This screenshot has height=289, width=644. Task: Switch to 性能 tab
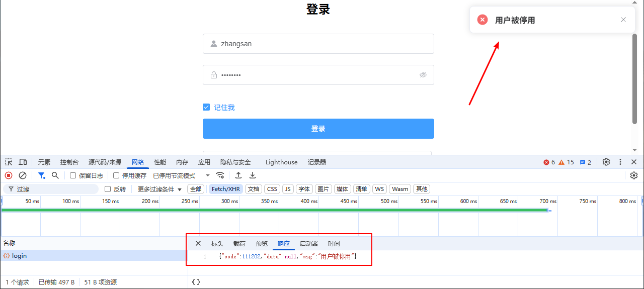160,162
